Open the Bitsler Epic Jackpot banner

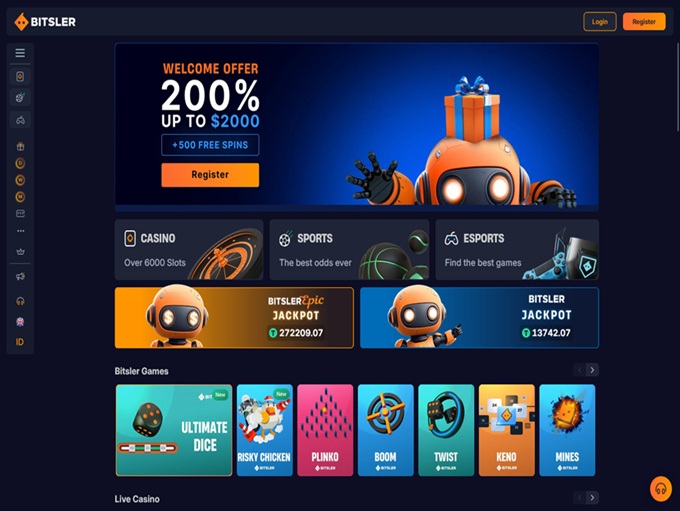click(x=234, y=318)
